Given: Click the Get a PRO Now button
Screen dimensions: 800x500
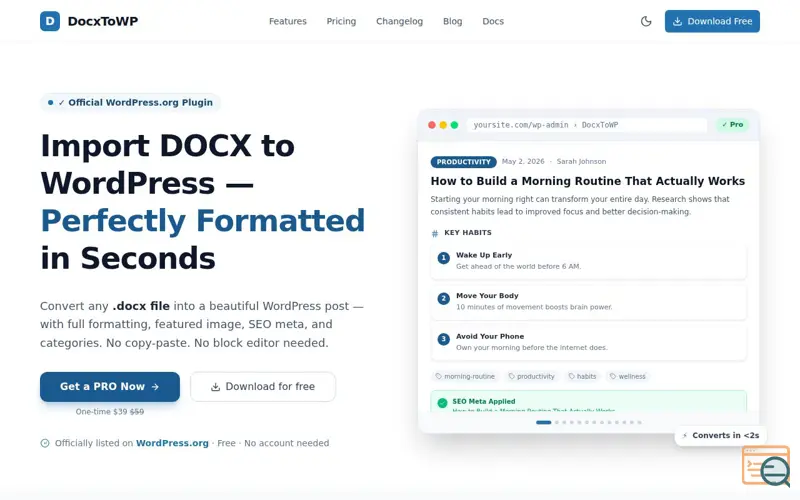Looking at the screenshot, I should click(x=110, y=387).
